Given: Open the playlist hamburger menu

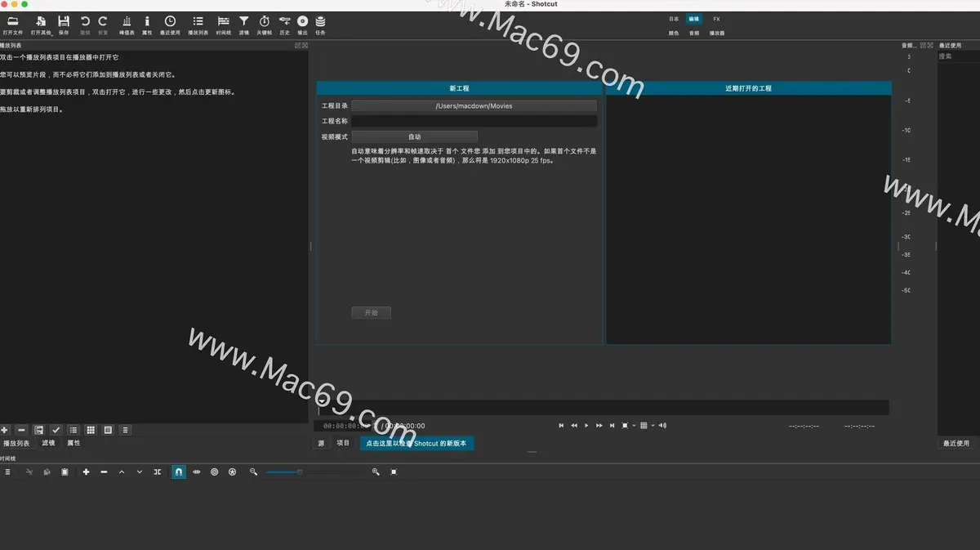Looking at the screenshot, I should (x=125, y=430).
